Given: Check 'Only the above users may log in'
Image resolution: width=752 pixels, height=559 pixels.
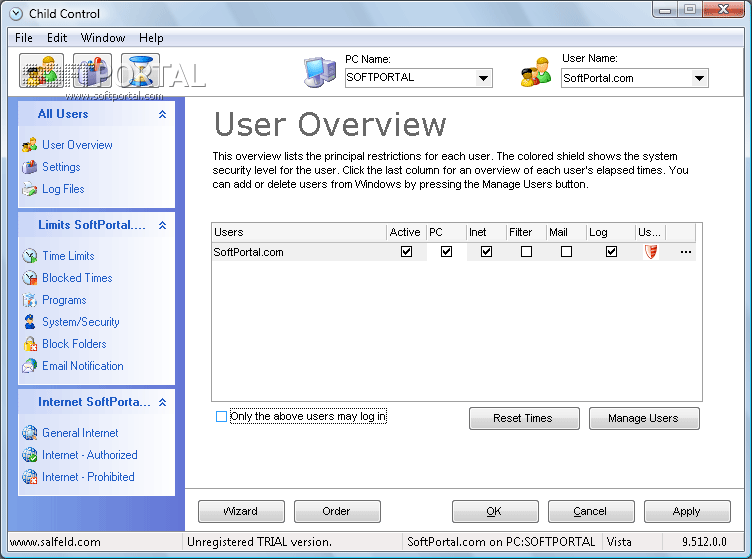Looking at the screenshot, I should [x=221, y=417].
